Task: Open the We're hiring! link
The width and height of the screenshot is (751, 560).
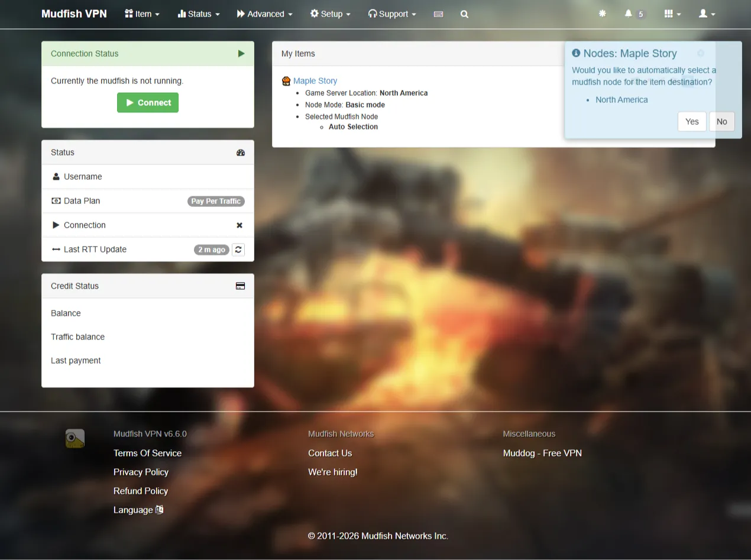Action: pyautogui.click(x=332, y=472)
